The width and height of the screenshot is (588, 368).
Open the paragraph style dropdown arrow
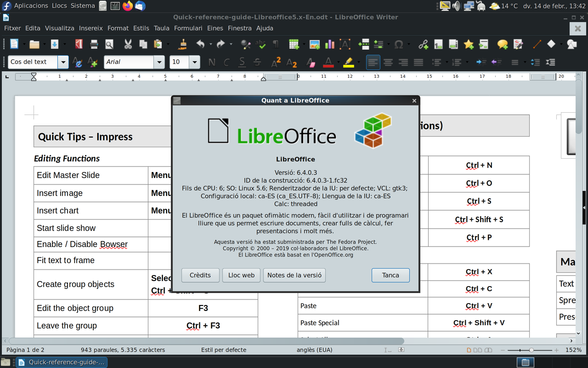click(63, 62)
